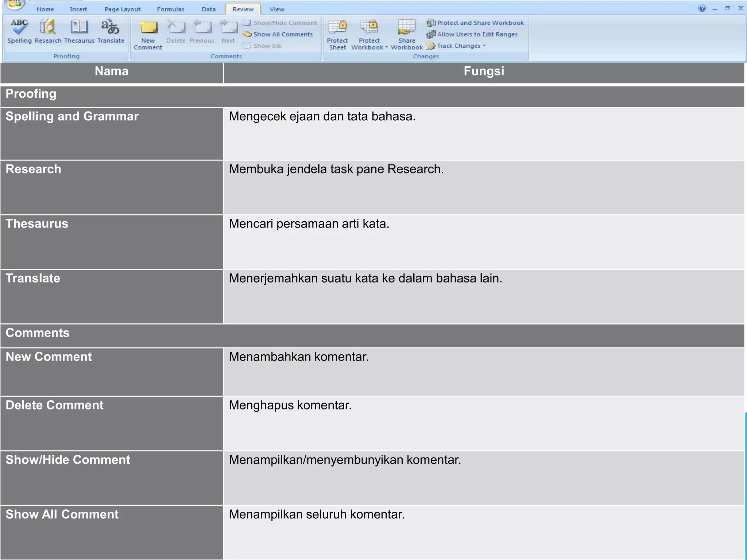Image resolution: width=747 pixels, height=560 pixels.
Task: Click 'Spelling and Grammar' cell
Action: (112, 133)
